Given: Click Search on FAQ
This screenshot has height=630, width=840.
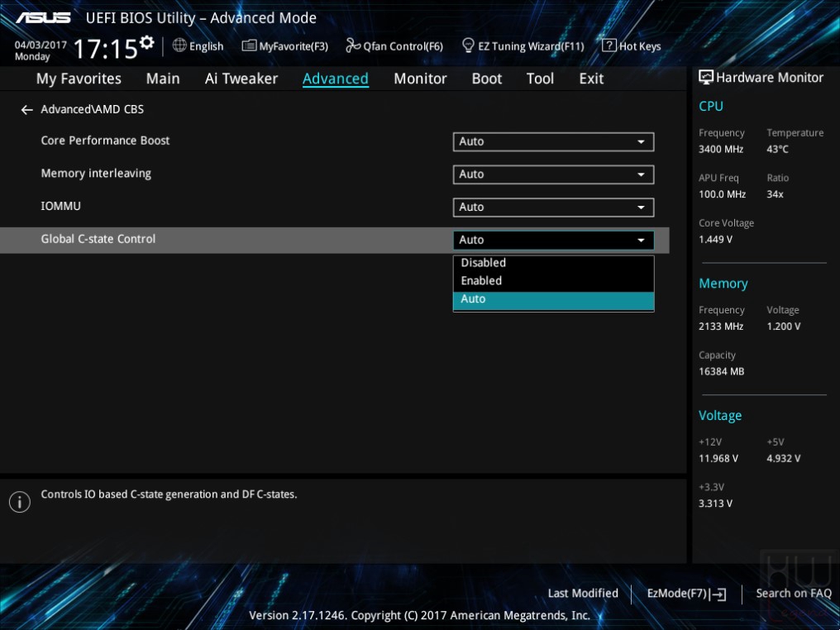Looking at the screenshot, I should 794,594.
